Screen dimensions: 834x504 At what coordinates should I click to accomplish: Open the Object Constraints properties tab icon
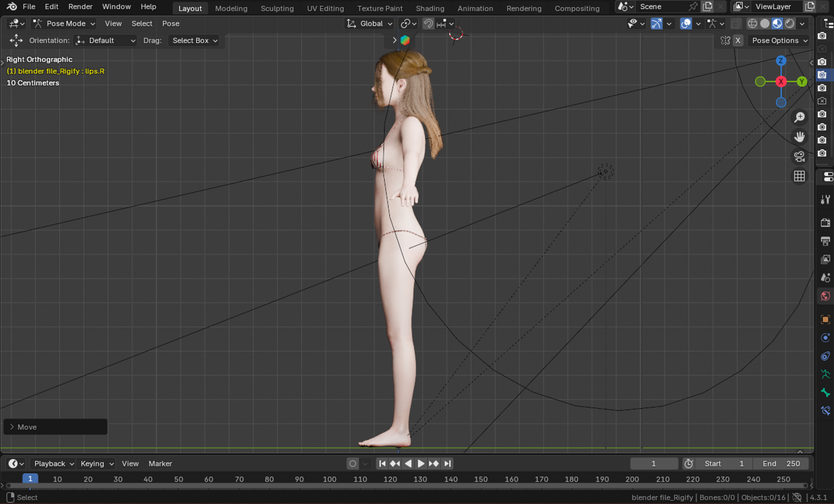tap(826, 356)
